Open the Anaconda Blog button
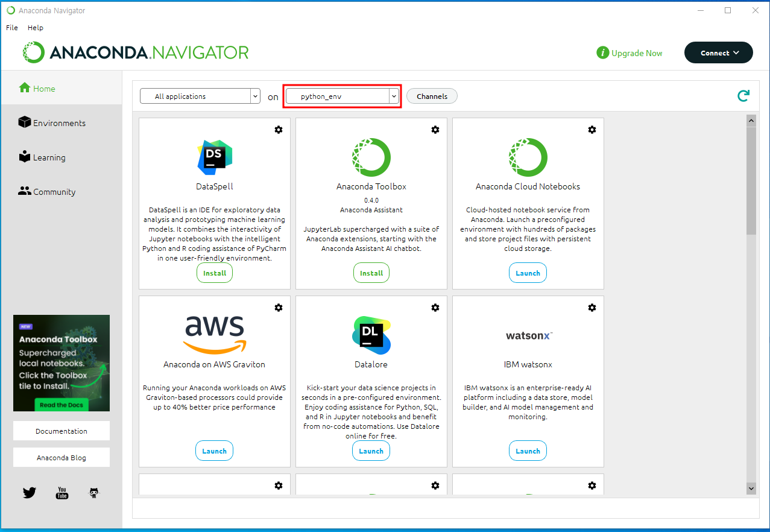The image size is (770, 532). (x=62, y=457)
